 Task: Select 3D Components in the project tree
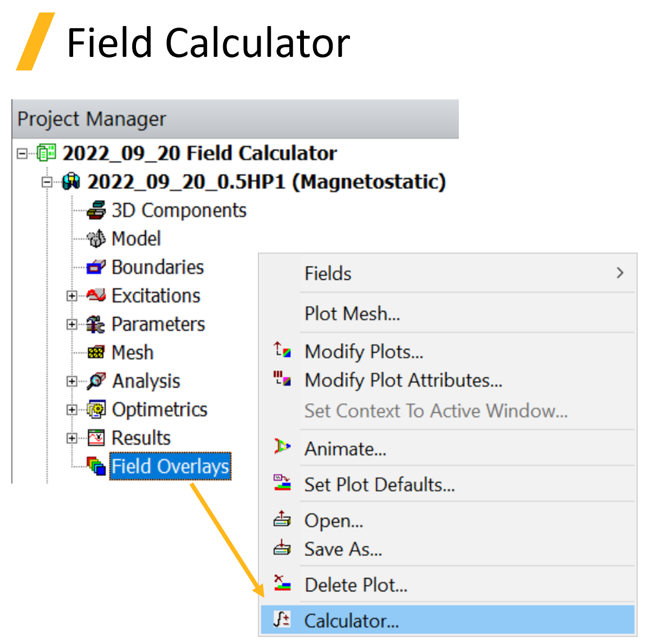(x=179, y=210)
